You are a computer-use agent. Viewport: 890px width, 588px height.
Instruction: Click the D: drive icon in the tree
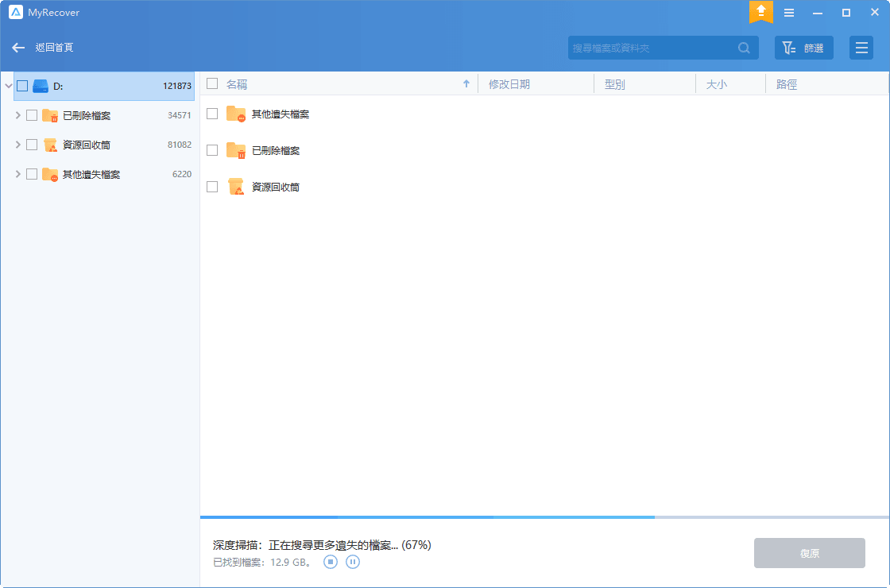41,87
